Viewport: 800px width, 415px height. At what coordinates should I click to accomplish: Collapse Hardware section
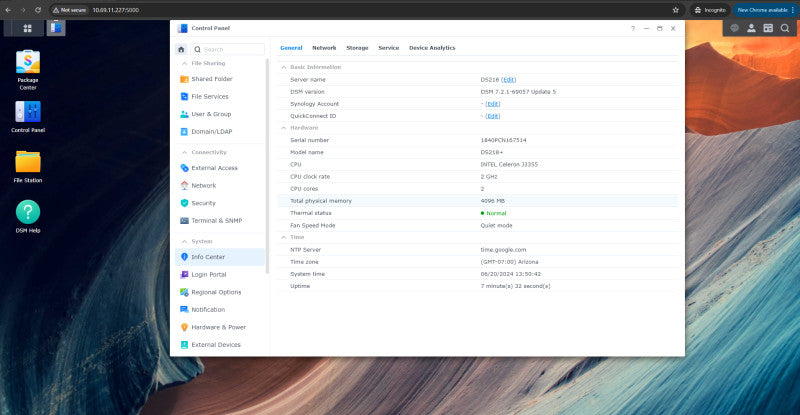click(x=284, y=128)
